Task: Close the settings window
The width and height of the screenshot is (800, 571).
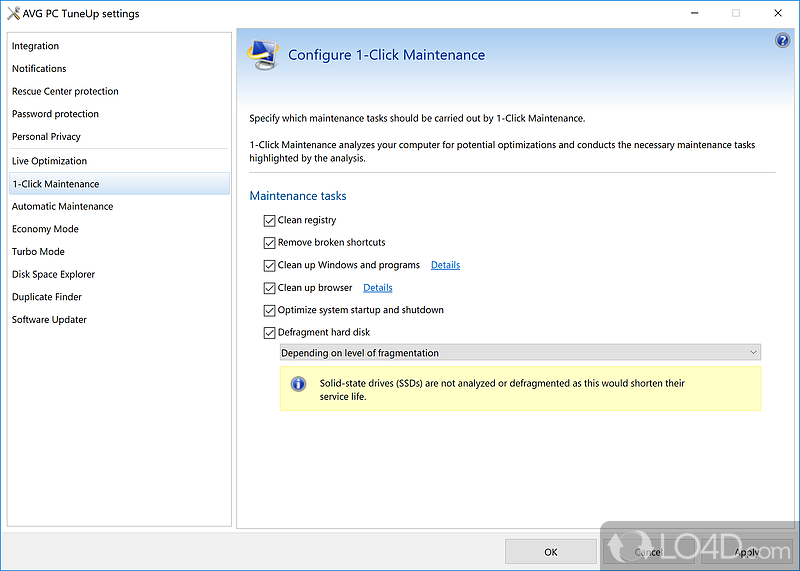Action: (778, 14)
